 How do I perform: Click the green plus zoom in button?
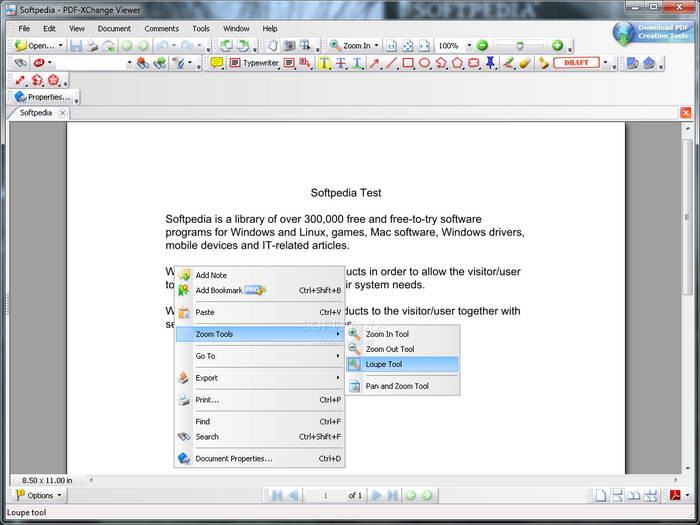(557, 46)
